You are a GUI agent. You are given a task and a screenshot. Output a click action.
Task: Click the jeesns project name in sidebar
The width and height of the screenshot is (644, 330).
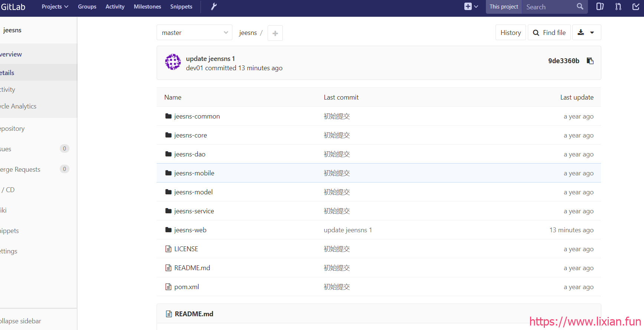(12, 30)
